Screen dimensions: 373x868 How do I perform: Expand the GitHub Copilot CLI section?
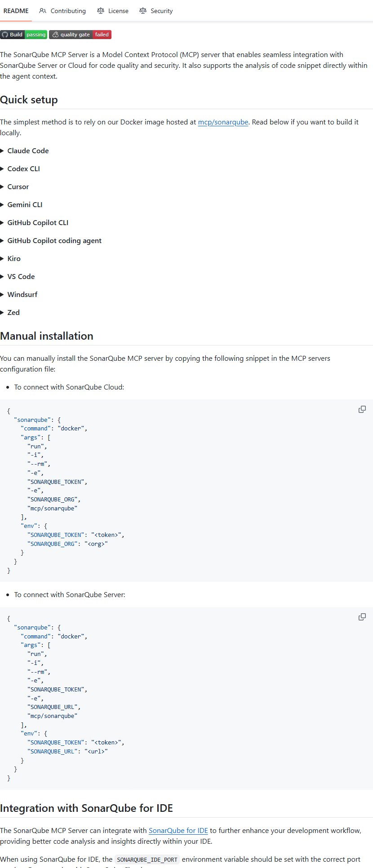pyautogui.click(x=38, y=223)
